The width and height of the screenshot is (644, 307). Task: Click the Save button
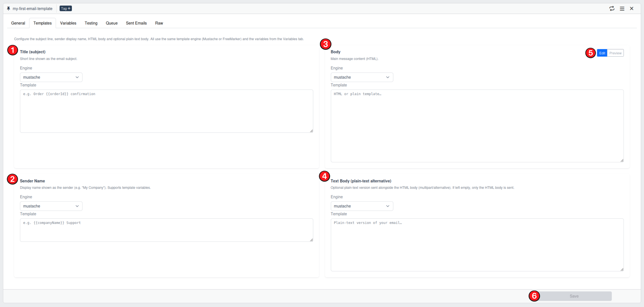[574, 296]
